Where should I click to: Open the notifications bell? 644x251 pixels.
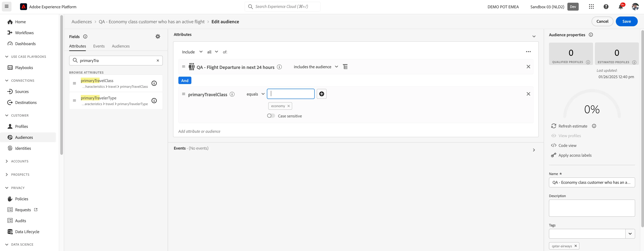(621, 7)
